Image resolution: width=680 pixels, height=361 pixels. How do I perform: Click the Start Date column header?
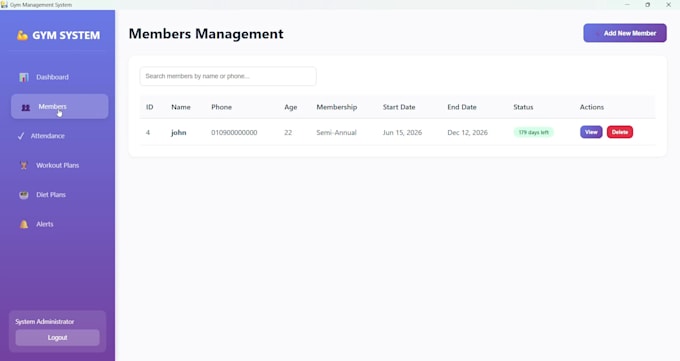coord(399,107)
